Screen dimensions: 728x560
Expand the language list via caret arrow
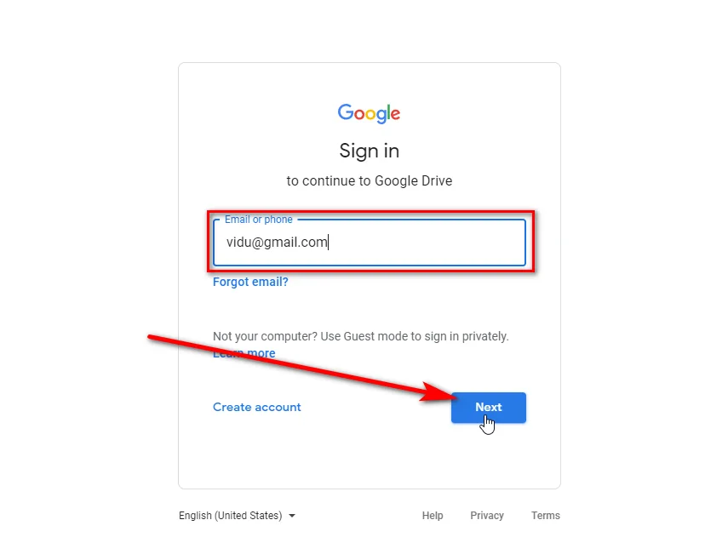(292, 516)
